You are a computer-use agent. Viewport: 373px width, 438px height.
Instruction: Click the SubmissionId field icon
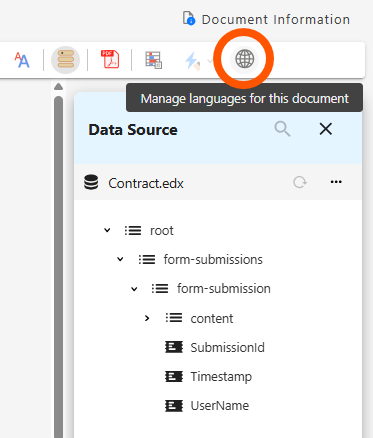174,347
